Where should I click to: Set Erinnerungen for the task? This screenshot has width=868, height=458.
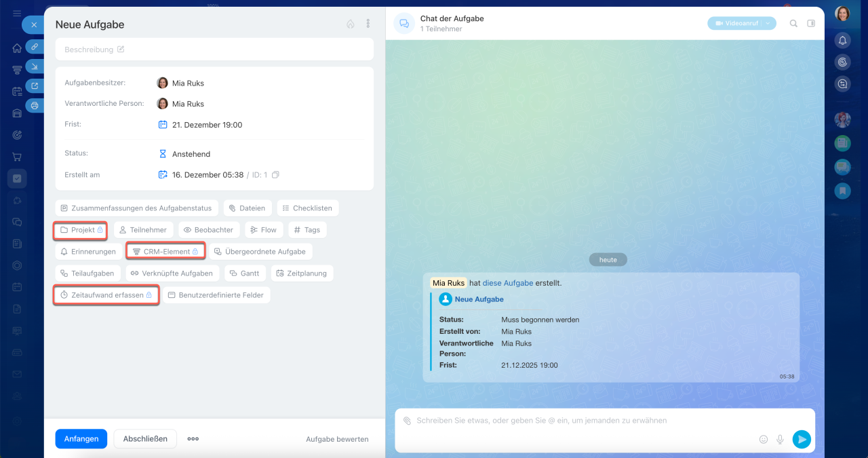point(88,252)
